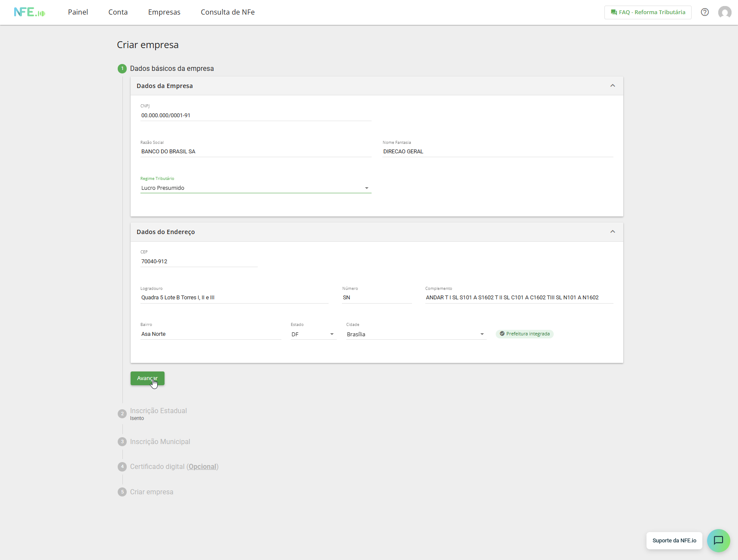
Task: Click step 4 circle Certificado digital
Action: 122,466
